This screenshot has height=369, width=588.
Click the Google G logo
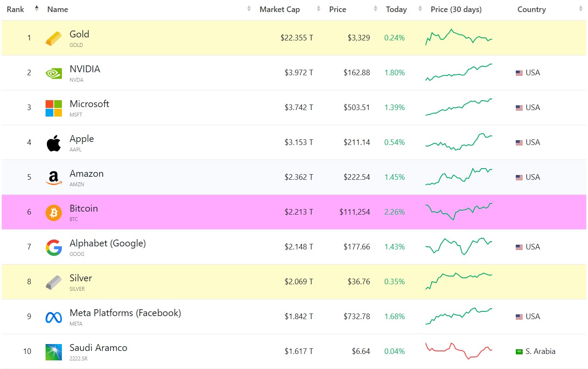[54, 247]
